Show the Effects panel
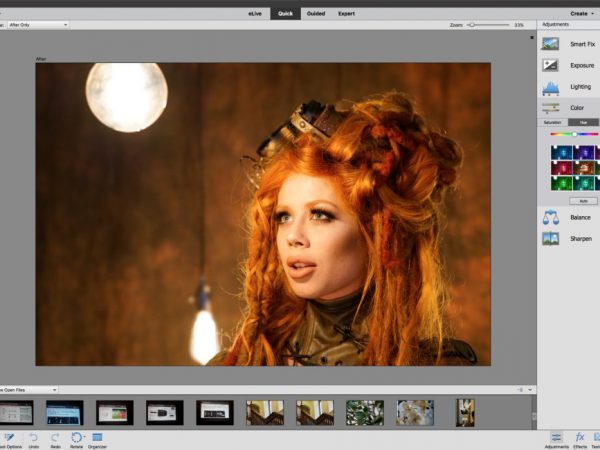Viewport: 600px width, 450px height. pyautogui.click(x=580, y=438)
